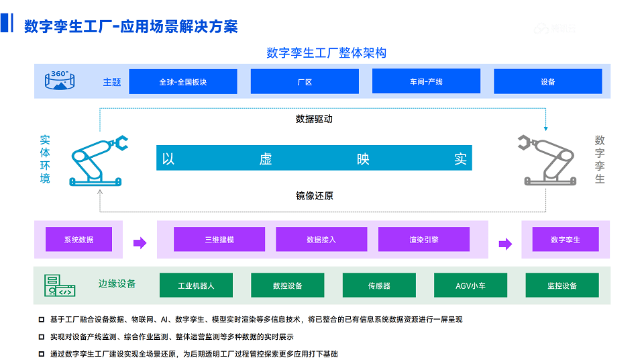The image size is (644, 362).
Task: Click the 镜像还原 text
Action: click(315, 196)
